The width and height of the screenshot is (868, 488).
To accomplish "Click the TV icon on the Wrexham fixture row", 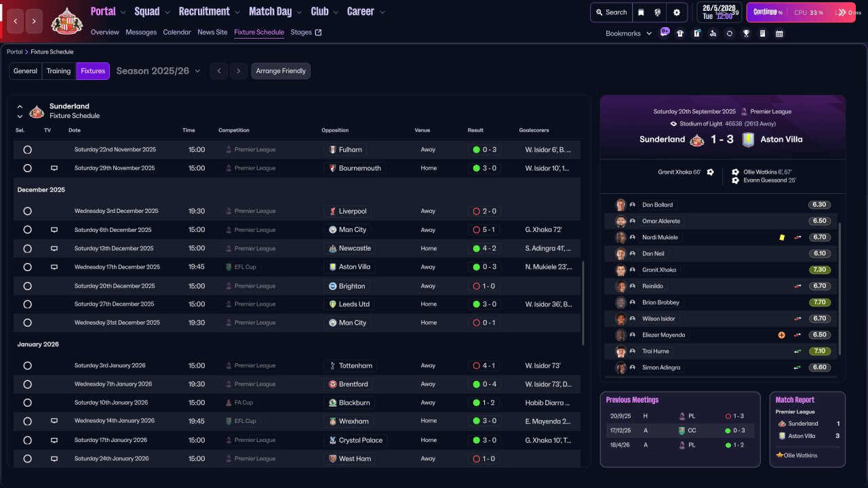I will point(54,421).
